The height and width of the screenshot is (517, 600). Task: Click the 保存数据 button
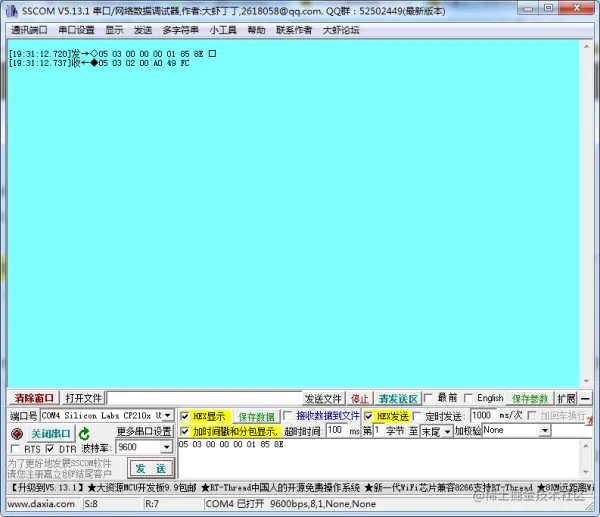coord(256,416)
